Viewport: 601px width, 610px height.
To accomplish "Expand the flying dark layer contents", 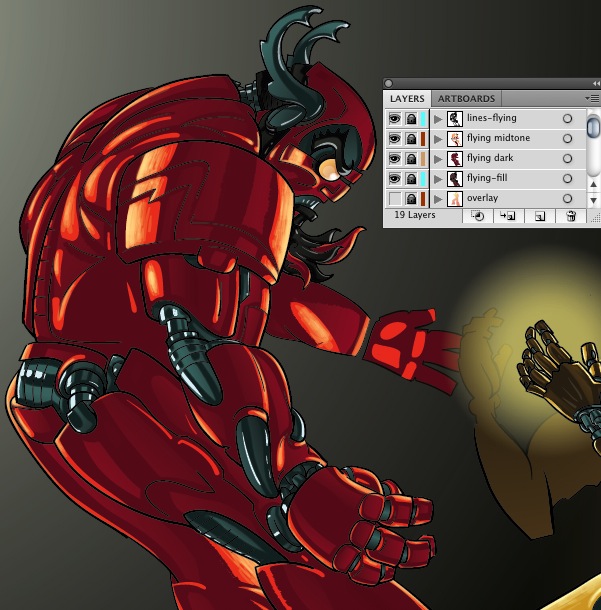I will [438, 159].
